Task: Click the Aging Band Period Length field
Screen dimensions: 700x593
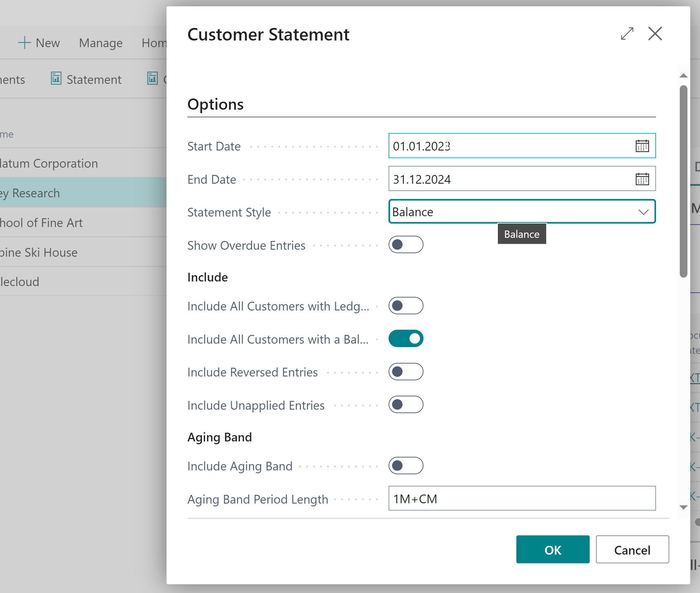Action: pyautogui.click(x=522, y=499)
